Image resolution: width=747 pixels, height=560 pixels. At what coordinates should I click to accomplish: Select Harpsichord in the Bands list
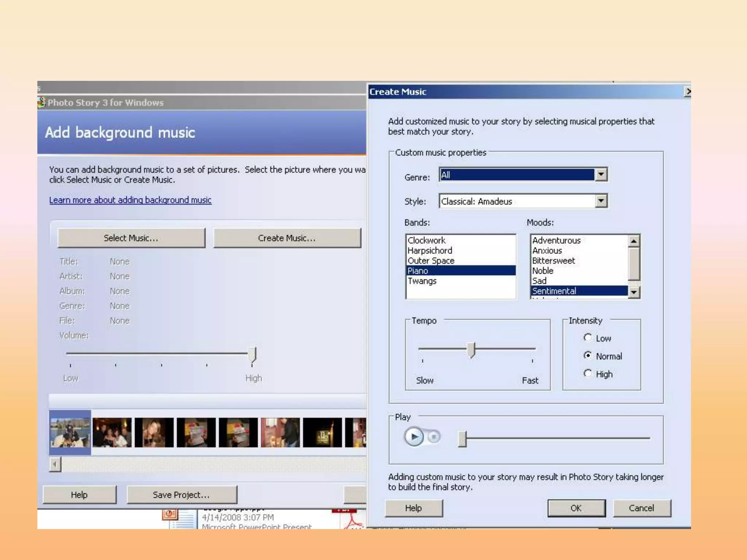click(430, 250)
